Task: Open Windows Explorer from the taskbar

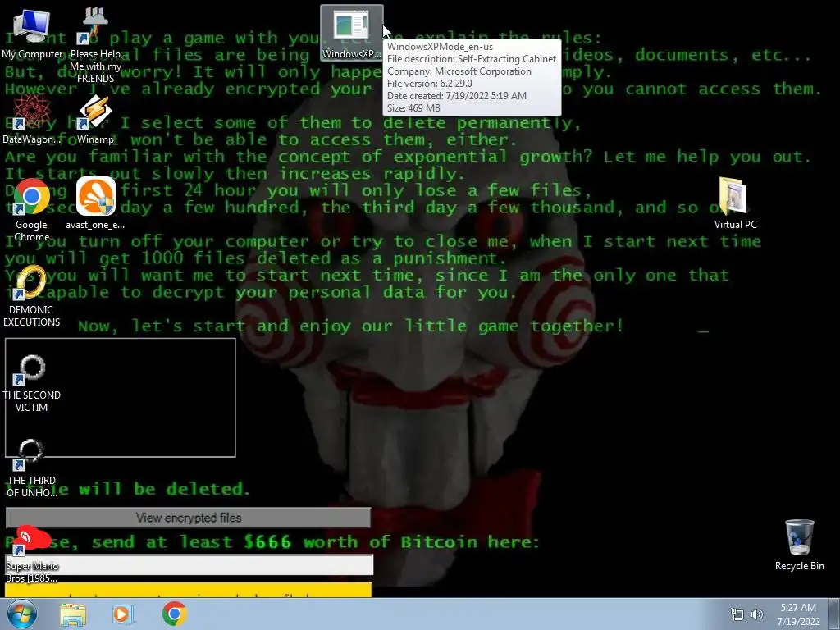Action: pos(73,614)
